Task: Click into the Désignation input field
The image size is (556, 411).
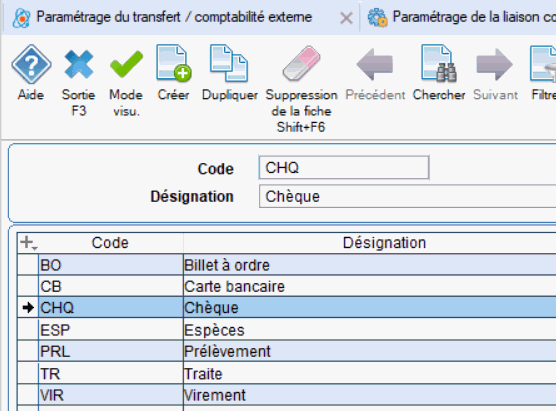Action: 407,196
